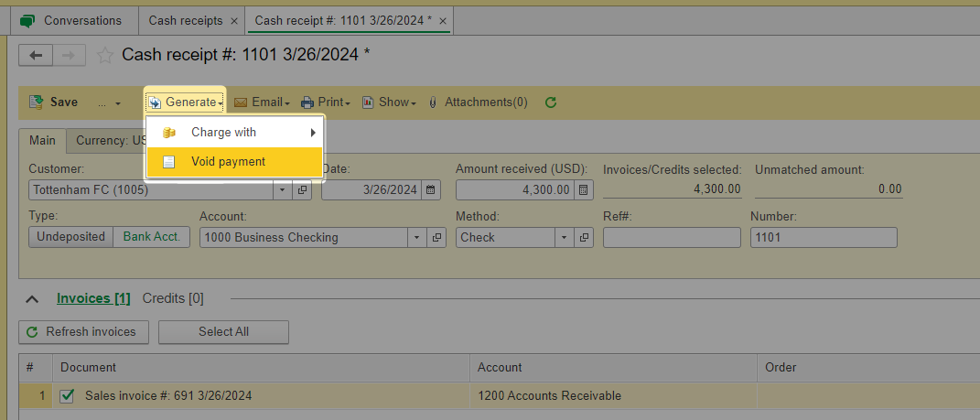Star this cash receipt as favorite
Screen dimensions: 980x420
105,56
